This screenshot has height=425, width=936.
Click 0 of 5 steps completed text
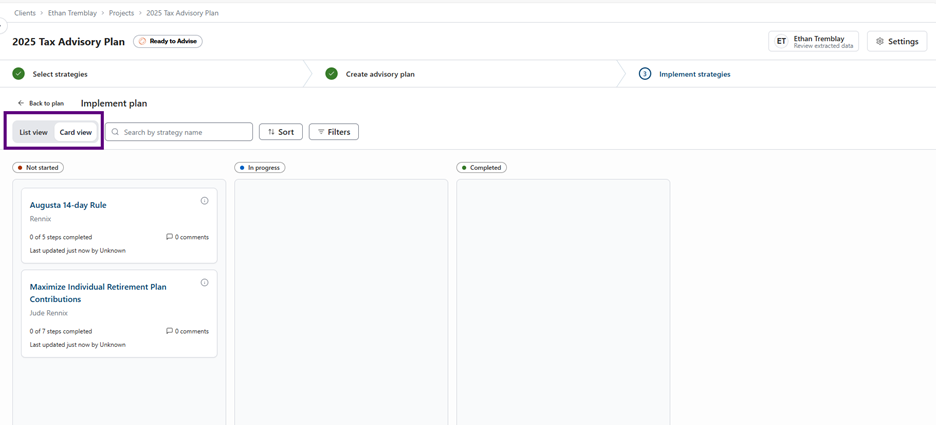click(61, 237)
